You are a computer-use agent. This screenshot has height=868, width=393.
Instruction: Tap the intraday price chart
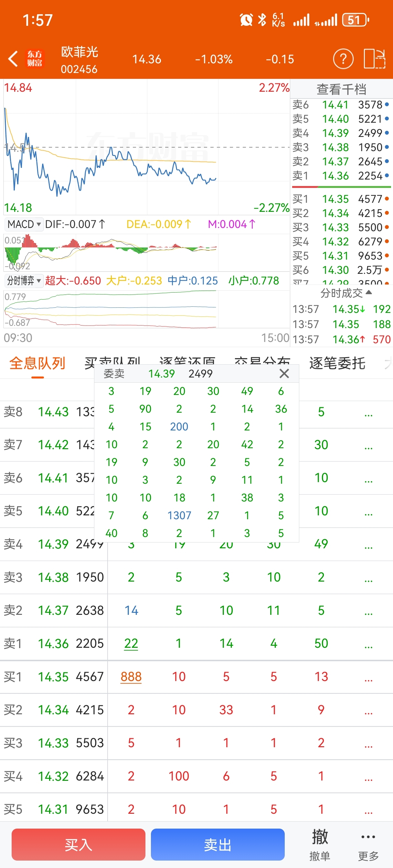click(x=146, y=147)
